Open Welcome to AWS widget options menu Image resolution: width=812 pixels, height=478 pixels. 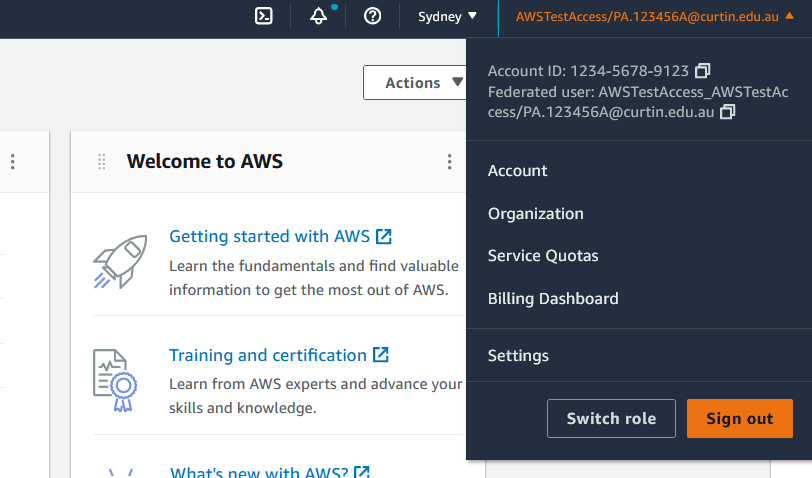[x=450, y=162]
